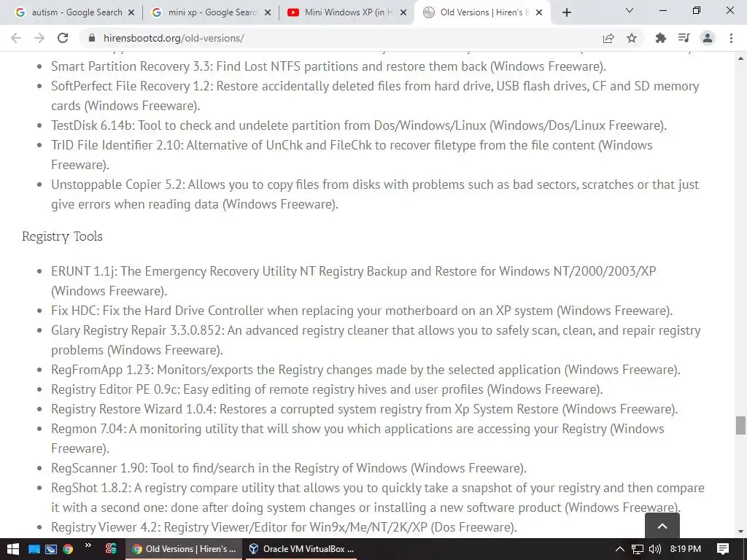This screenshot has width=747, height=560.
Task: Close the autism Google Search tab
Action: click(x=131, y=12)
